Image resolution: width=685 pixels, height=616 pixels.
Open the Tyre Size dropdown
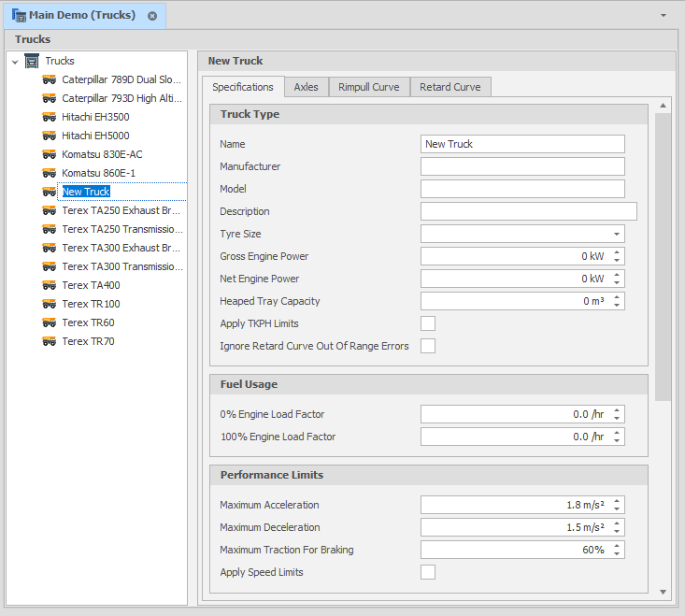[617, 234]
